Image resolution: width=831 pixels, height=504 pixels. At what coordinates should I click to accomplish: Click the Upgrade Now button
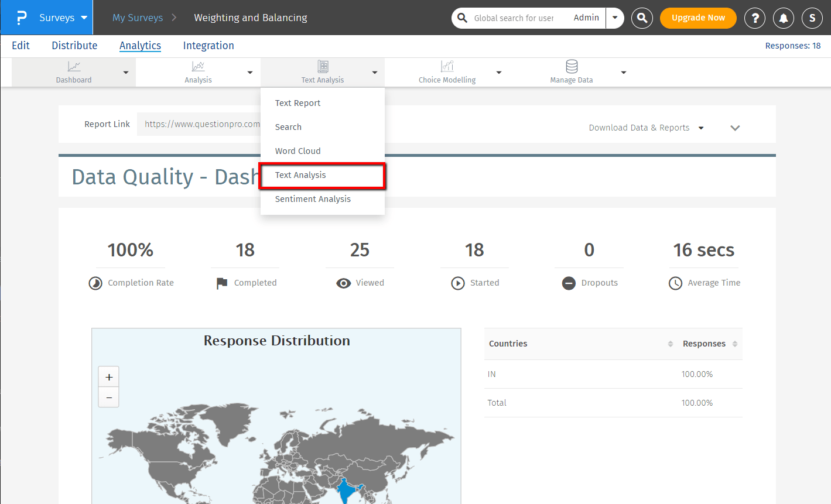pyautogui.click(x=698, y=18)
